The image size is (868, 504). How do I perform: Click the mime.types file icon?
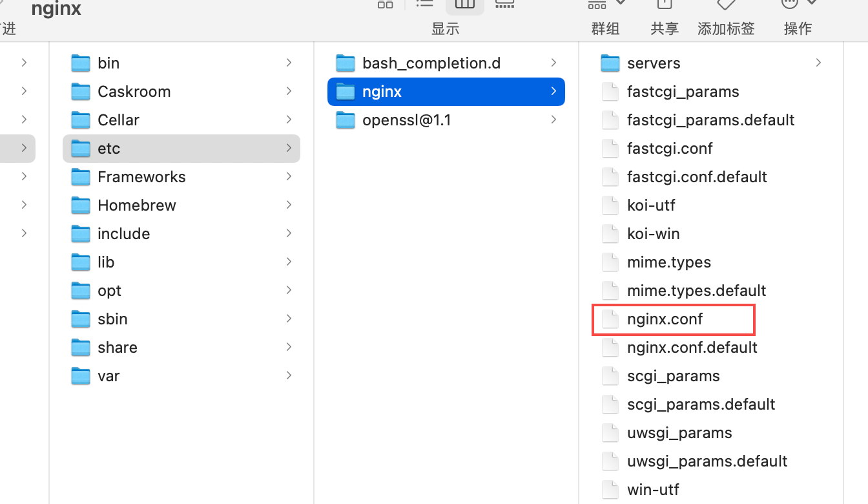tap(610, 262)
